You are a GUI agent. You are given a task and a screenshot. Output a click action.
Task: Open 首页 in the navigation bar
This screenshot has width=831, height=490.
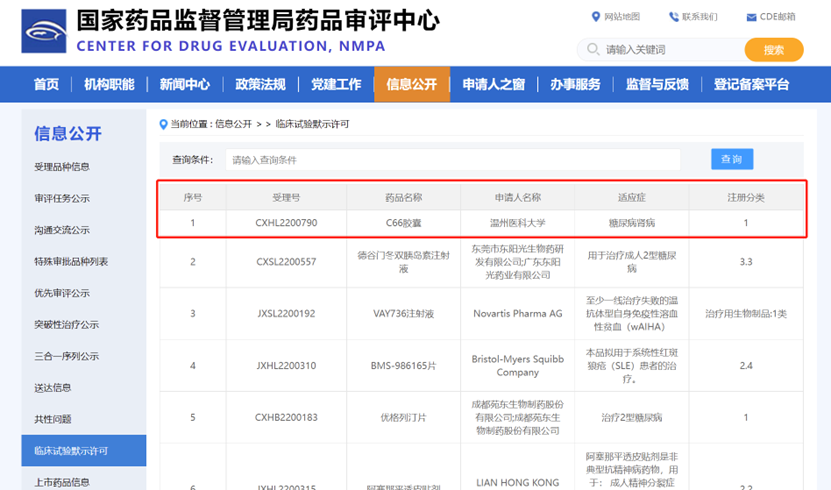[x=47, y=84]
